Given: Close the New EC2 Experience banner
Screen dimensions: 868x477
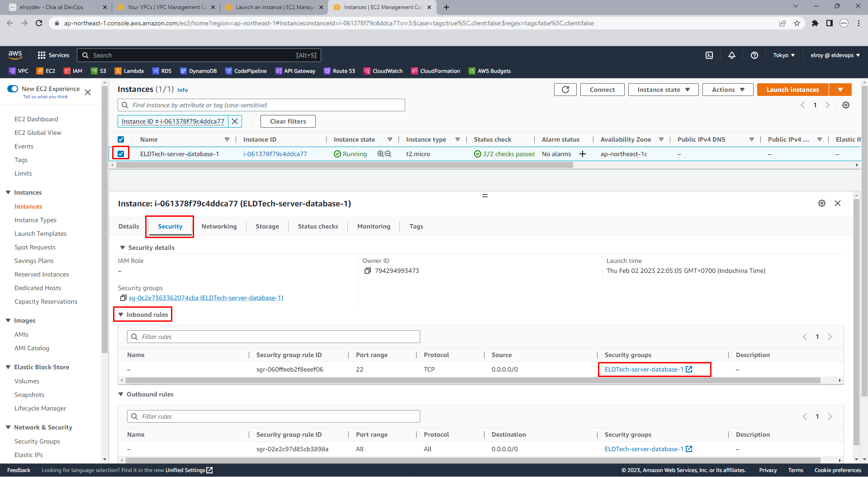Looking at the screenshot, I should tap(88, 92).
